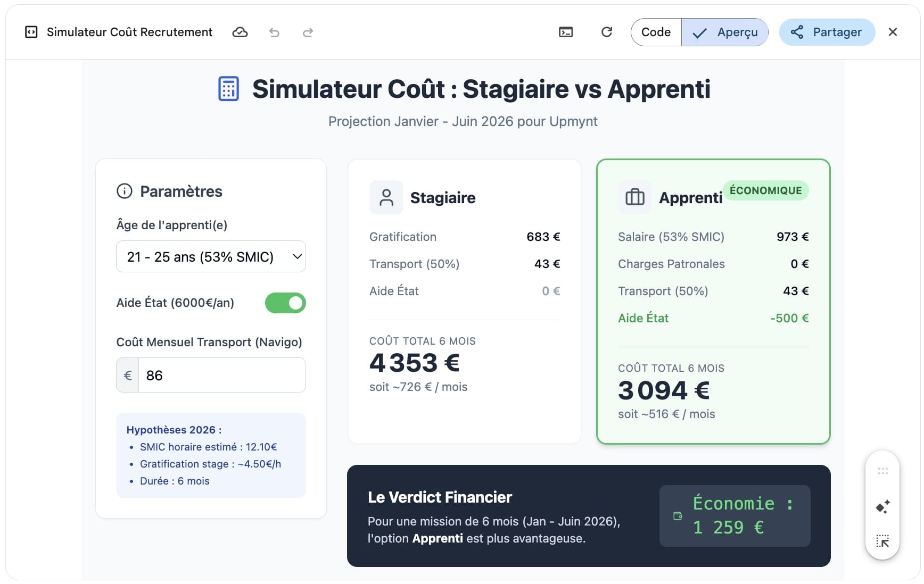Click the drag handle dots on floating toolbar
This screenshot has width=924, height=584.
click(x=882, y=471)
